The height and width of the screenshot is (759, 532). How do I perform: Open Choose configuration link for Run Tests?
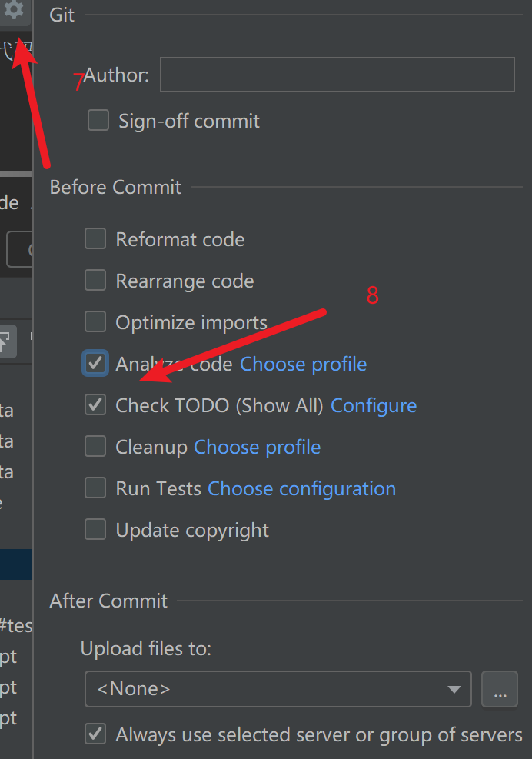301,488
